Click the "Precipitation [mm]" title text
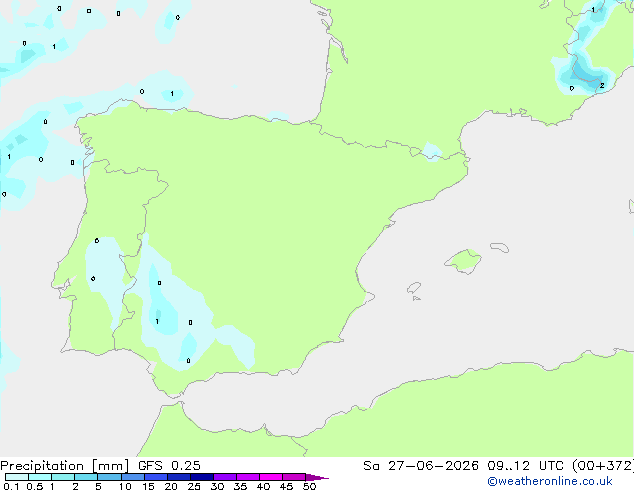 (65, 466)
